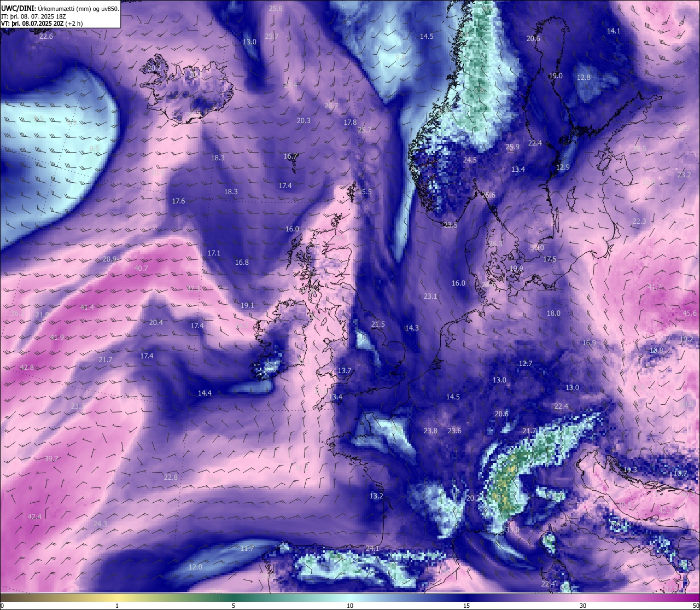The image size is (700, 610).
Task: Click the 22.8 value in Bay of Biscay
Action: (x=171, y=478)
